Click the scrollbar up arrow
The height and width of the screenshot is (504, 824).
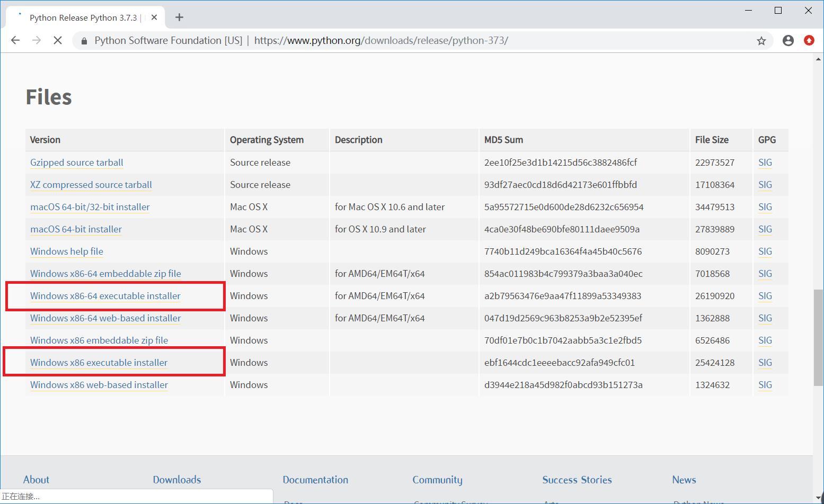pos(818,59)
